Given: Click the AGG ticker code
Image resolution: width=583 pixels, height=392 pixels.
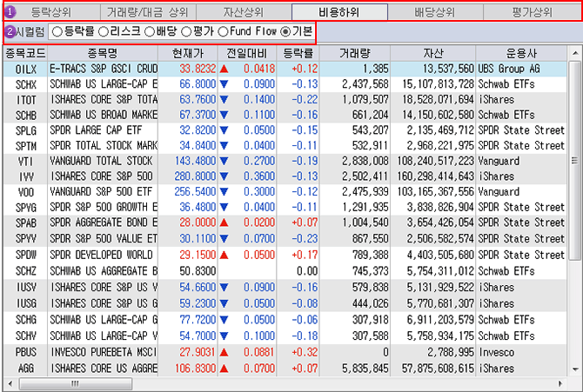Looking at the screenshot, I should tap(26, 369).
